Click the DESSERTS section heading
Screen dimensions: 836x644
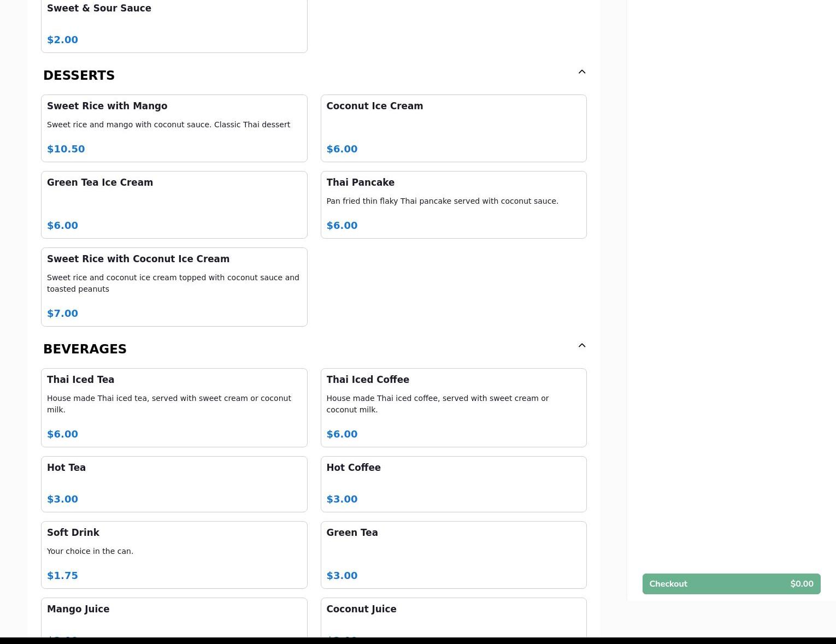pyautogui.click(x=79, y=75)
